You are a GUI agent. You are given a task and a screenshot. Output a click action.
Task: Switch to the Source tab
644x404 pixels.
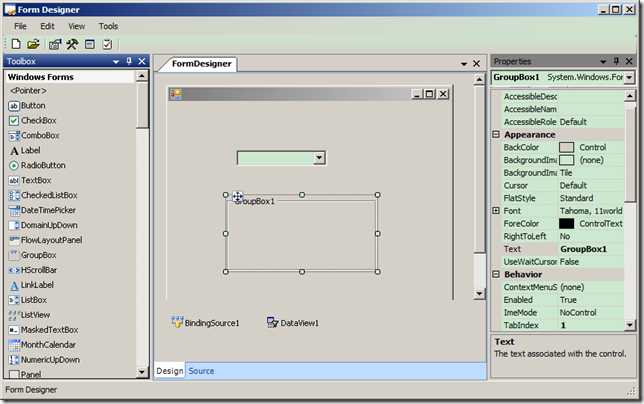201,371
